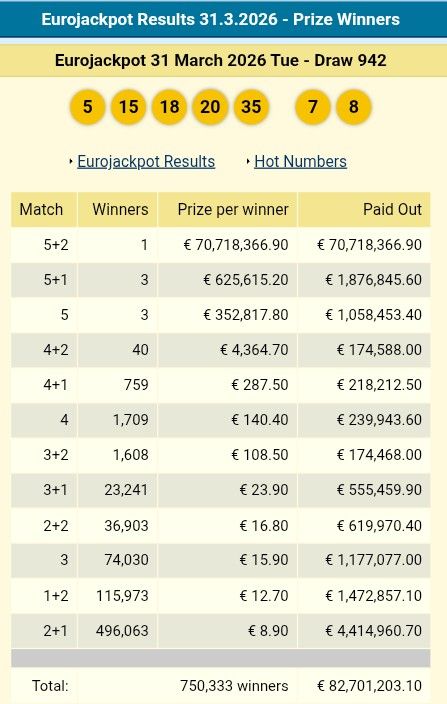Click the ball numbered 35
This screenshot has width=447, height=704.
[251, 107]
